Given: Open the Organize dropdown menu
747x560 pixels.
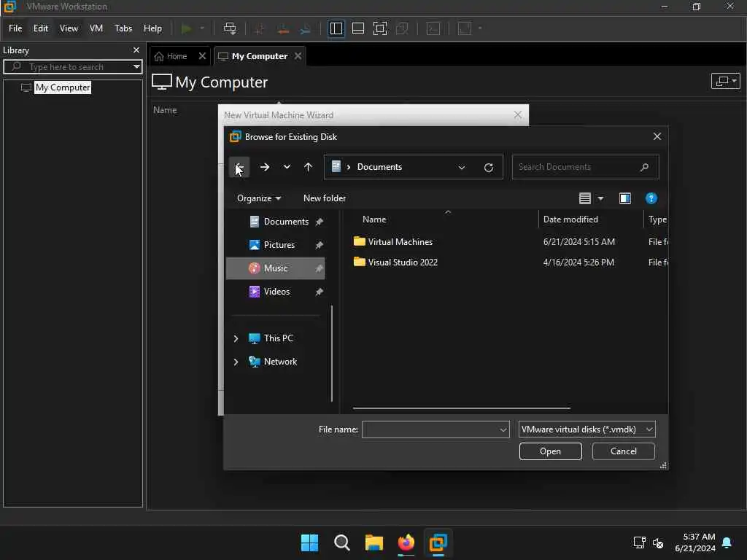Looking at the screenshot, I should [259, 198].
